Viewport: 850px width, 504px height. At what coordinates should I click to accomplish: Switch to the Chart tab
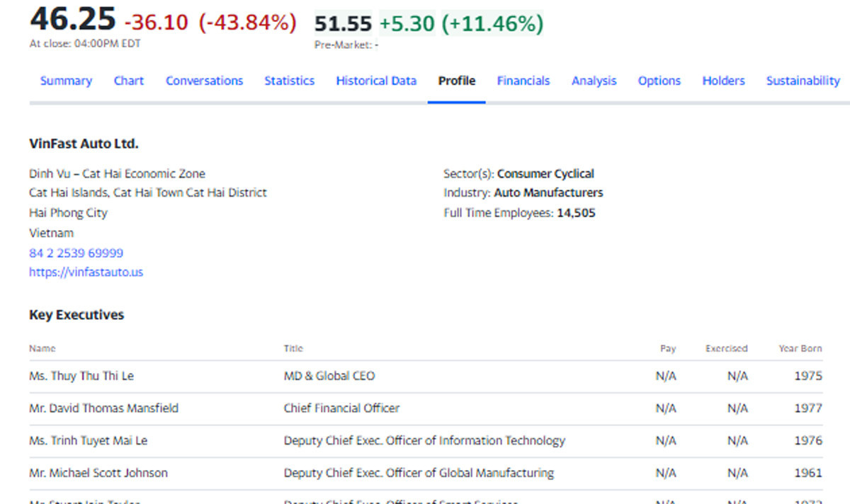[128, 81]
